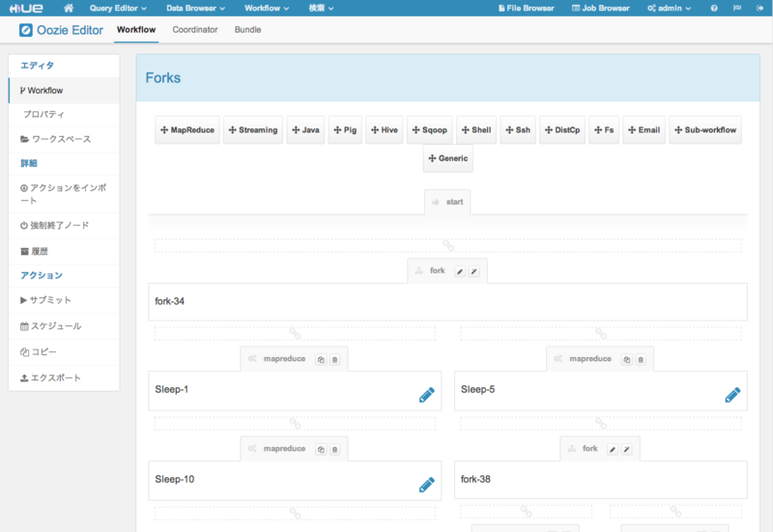773x532 pixels.
Task: Clone the Sleep-10 mapreduce action
Action: click(x=321, y=449)
